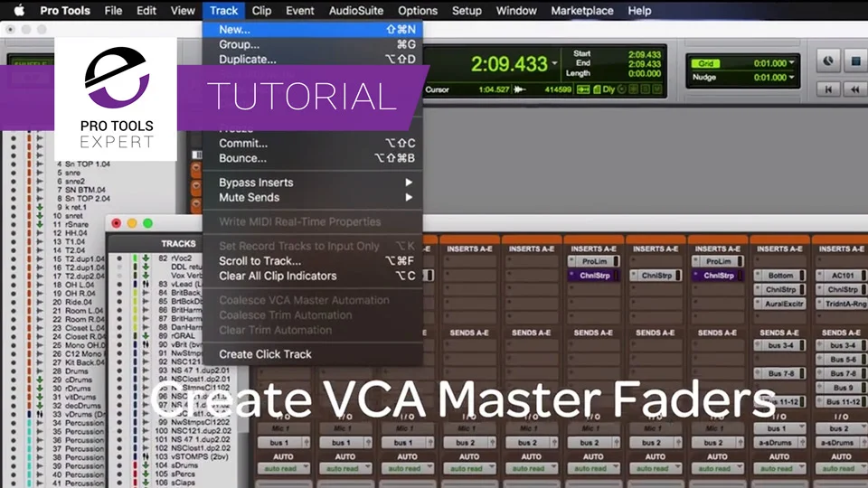Toggle show/hide dot for 33 vDrums
868x488 pixels.
(x=14, y=414)
